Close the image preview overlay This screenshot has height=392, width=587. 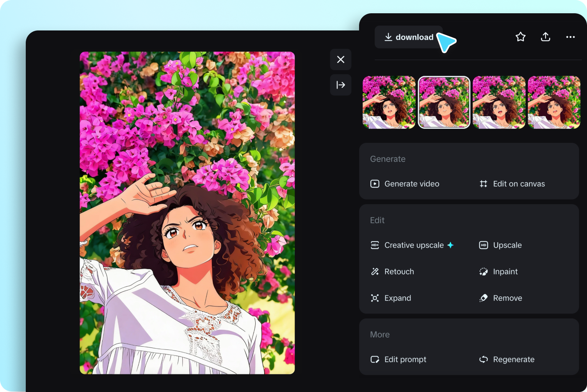(x=340, y=59)
